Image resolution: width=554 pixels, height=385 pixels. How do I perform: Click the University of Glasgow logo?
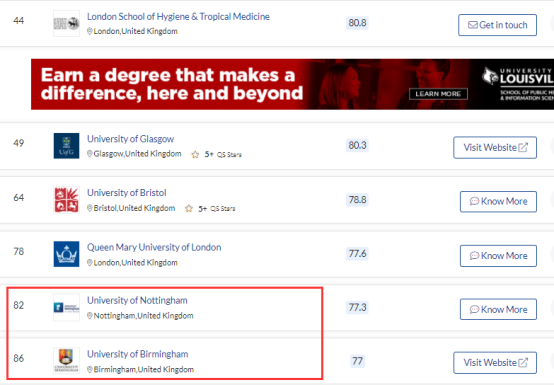66,146
